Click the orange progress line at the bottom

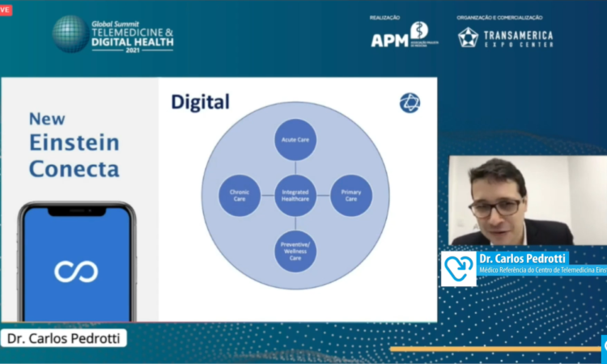(494, 349)
